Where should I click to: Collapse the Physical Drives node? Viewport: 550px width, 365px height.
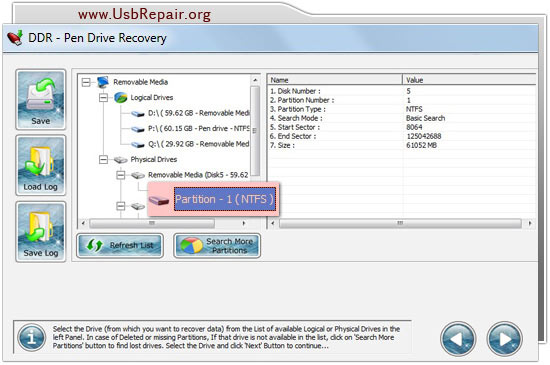tap(103, 160)
